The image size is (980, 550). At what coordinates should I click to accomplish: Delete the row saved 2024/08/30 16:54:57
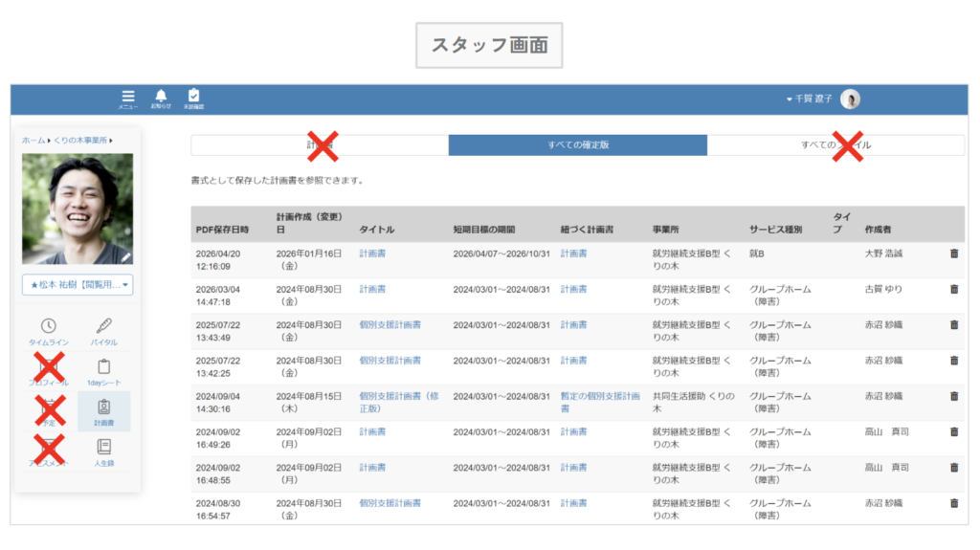(x=954, y=503)
